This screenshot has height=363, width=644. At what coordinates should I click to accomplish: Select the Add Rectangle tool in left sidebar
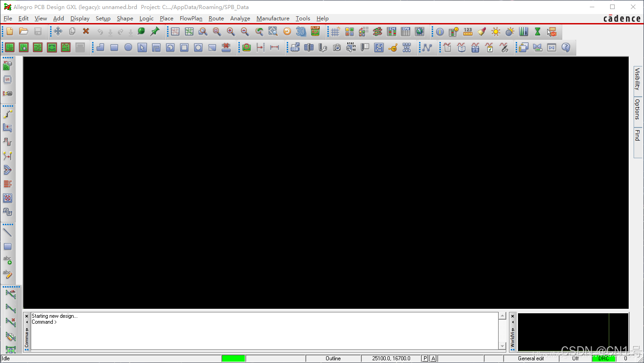(8, 246)
